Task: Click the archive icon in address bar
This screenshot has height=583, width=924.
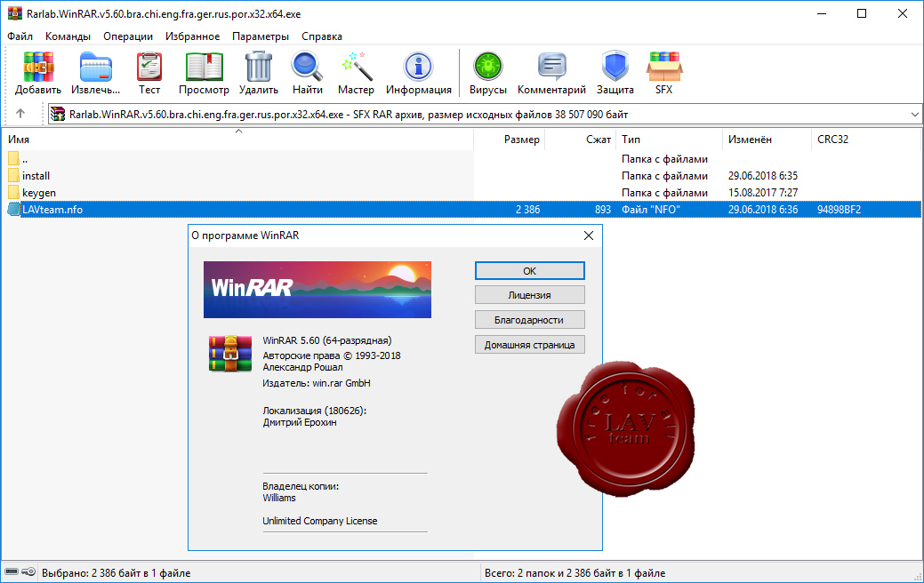Action: pyautogui.click(x=57, y=115)
